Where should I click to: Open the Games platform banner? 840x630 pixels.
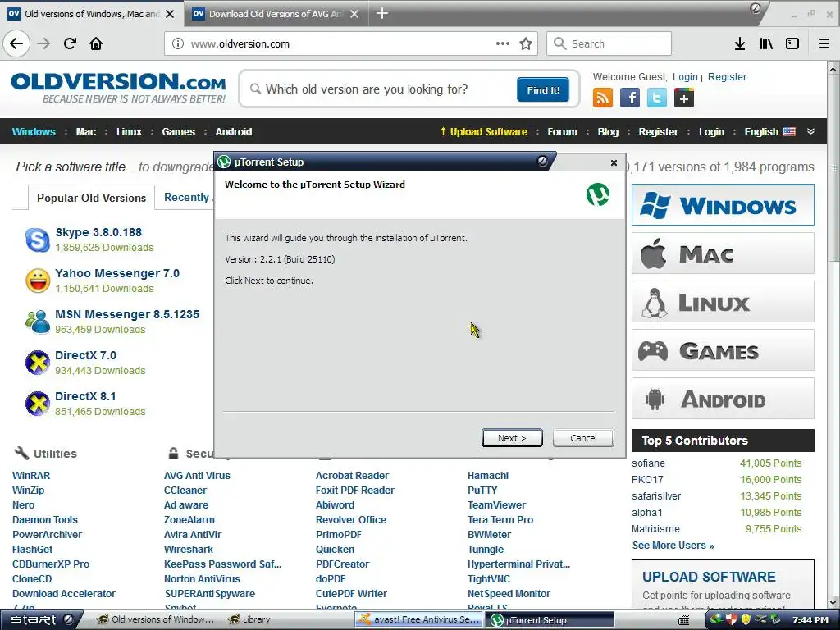tap(723, 350)
